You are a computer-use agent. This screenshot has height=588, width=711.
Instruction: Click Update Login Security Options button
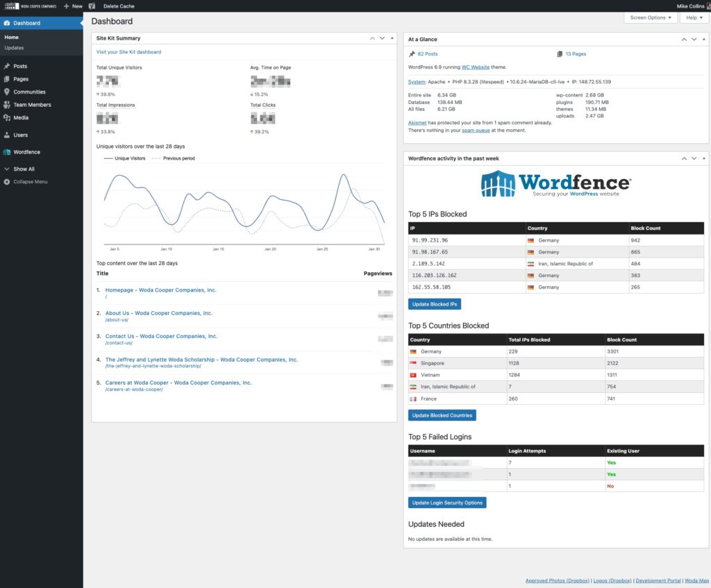tap(447, 503)
